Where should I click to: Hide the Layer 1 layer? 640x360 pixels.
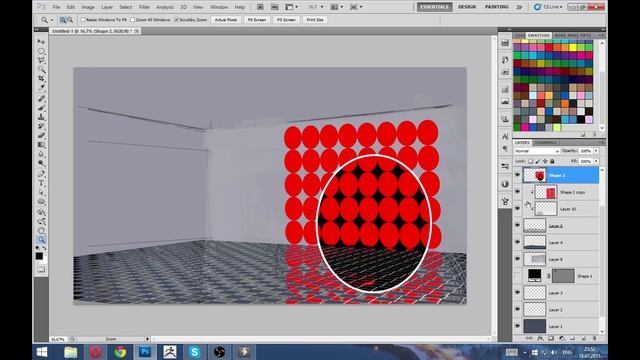[518, 326]
